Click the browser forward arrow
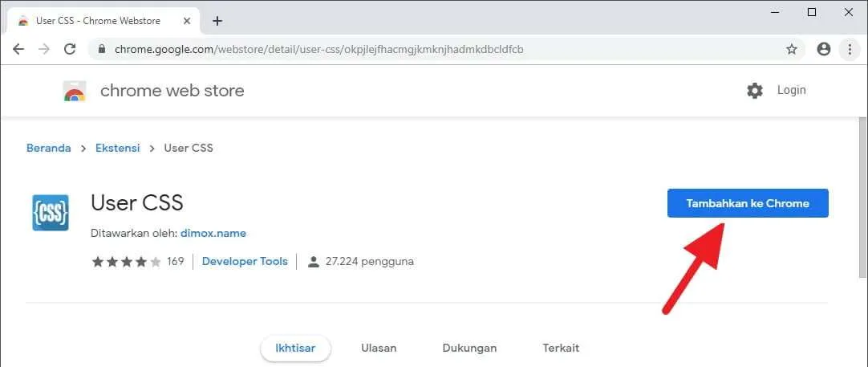Viewport: 868px width, 367px height. (x=44, y=49)
